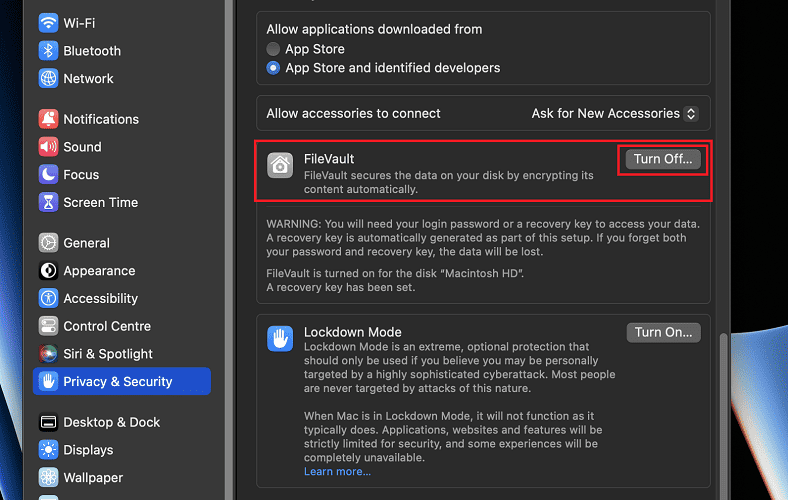
Task: Open Siri & Spotlight icon
Action: click(48, 354)
